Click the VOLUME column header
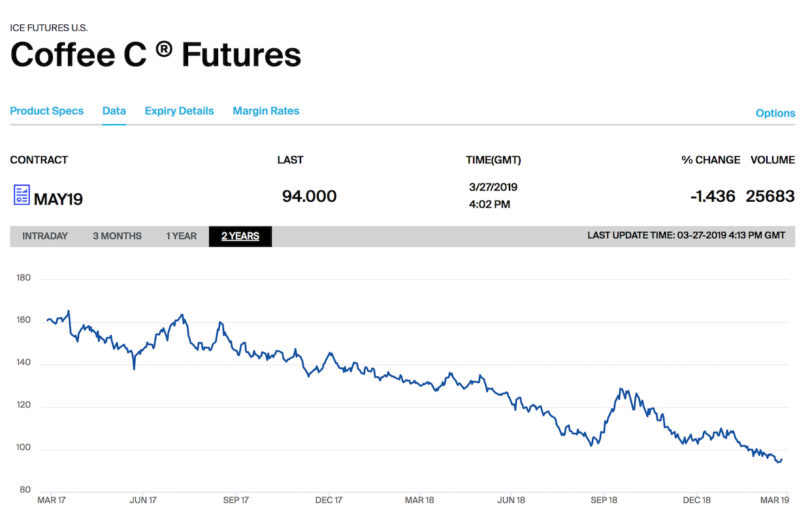 773,160
